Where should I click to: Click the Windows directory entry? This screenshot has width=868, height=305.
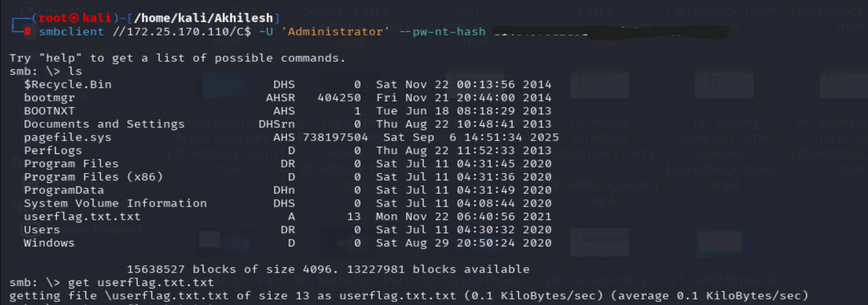pos(50,243)
